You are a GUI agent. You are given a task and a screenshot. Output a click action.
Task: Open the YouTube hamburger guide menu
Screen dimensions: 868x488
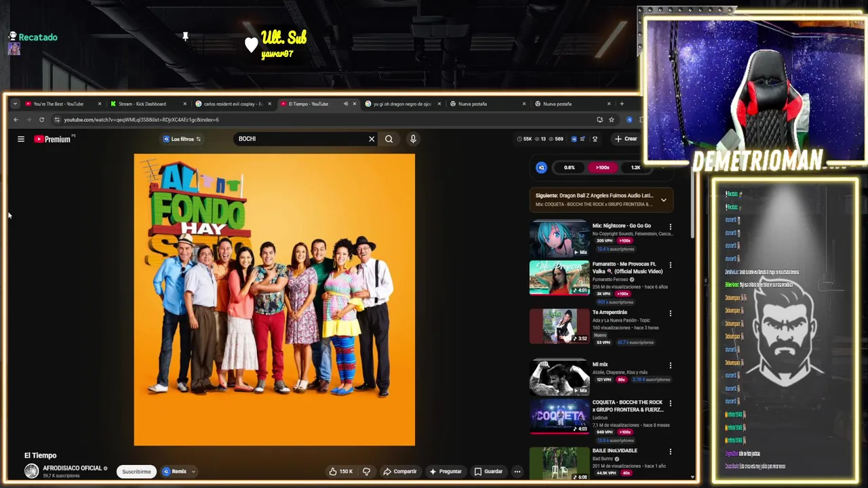[21, 139]
